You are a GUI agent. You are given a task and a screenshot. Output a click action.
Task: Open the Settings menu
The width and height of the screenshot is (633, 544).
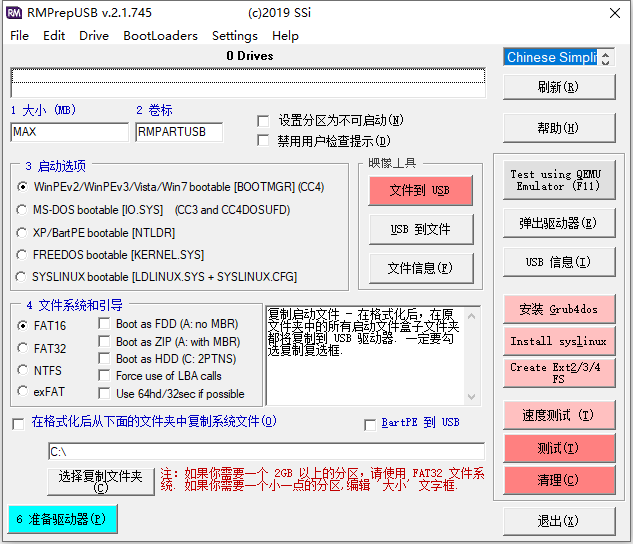[x=235, y=36]
